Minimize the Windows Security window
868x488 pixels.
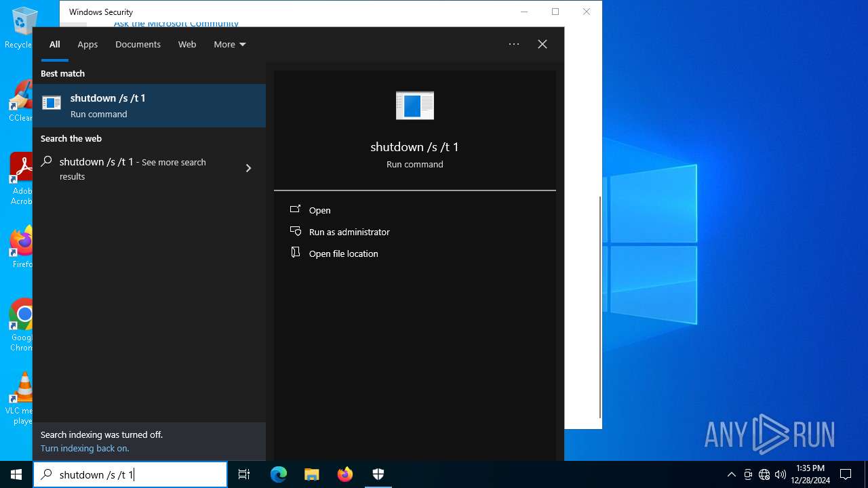[x=524, y=12]
